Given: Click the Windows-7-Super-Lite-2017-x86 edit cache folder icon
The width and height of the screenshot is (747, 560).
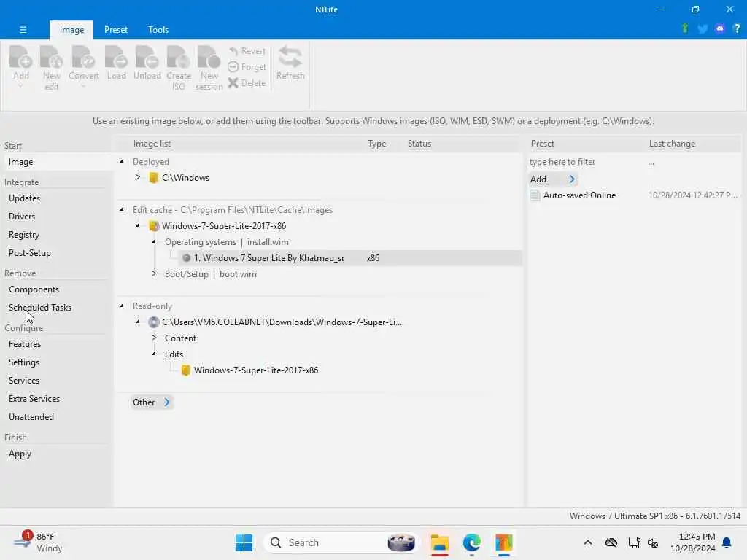Looking at the screenshot, I should (153, 226).
